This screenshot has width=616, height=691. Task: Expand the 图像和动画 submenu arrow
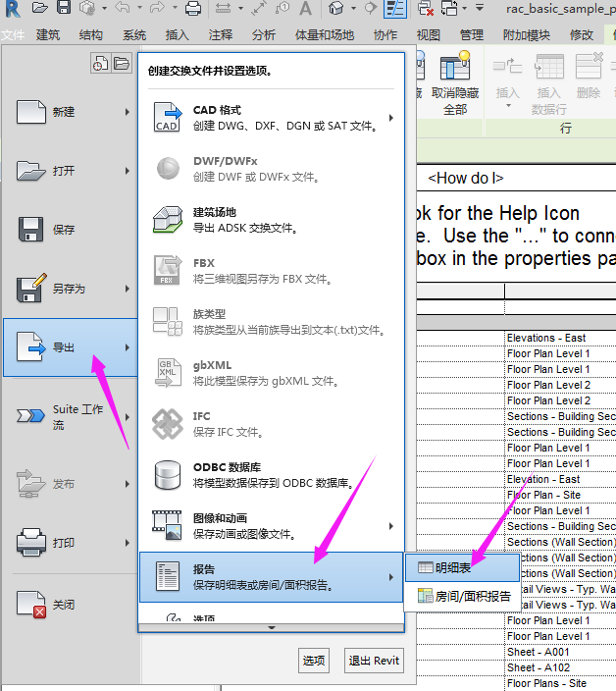click(x=391, y=526)
